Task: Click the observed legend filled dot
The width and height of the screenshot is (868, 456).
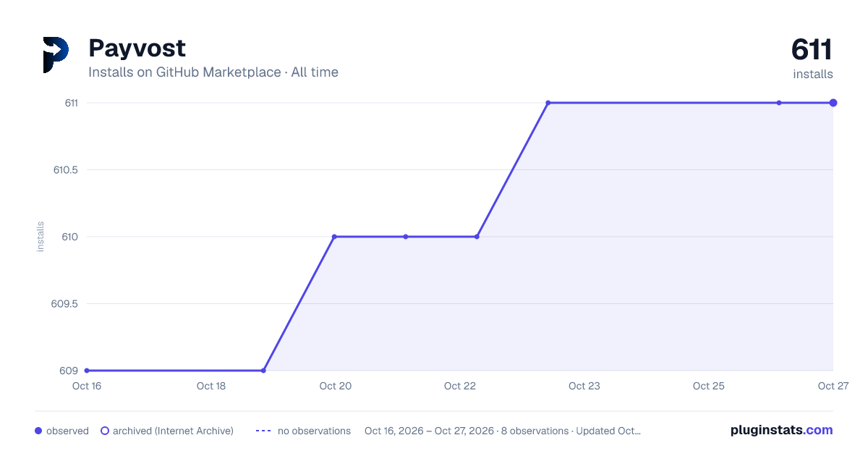Action: pos(38,431)
